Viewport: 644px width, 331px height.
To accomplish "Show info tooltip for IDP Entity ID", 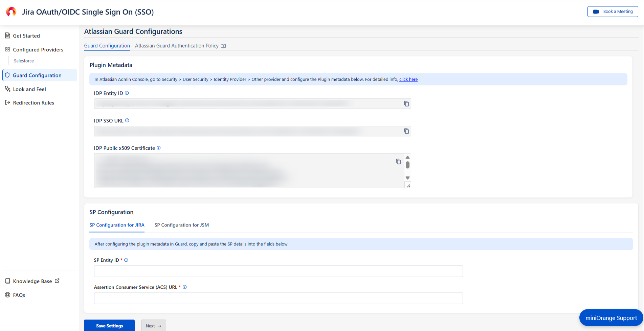I will point(127,93).
